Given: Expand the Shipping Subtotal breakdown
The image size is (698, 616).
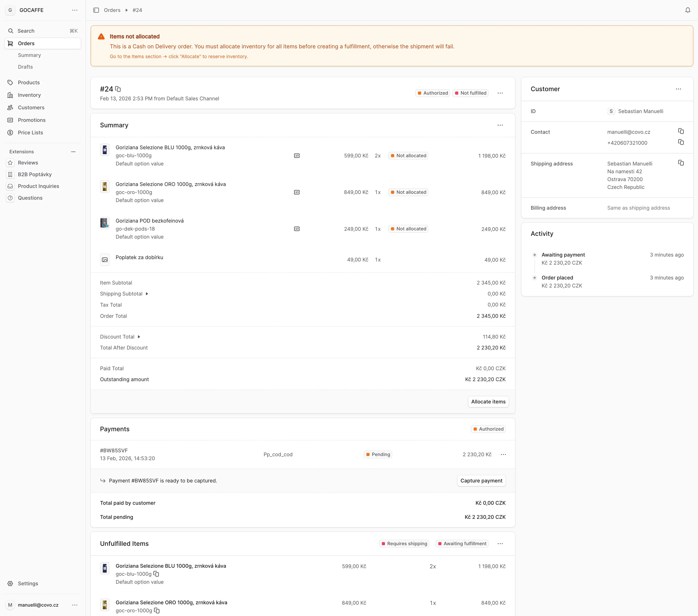Looking at the screenshot, I should (x=147, y=294).
